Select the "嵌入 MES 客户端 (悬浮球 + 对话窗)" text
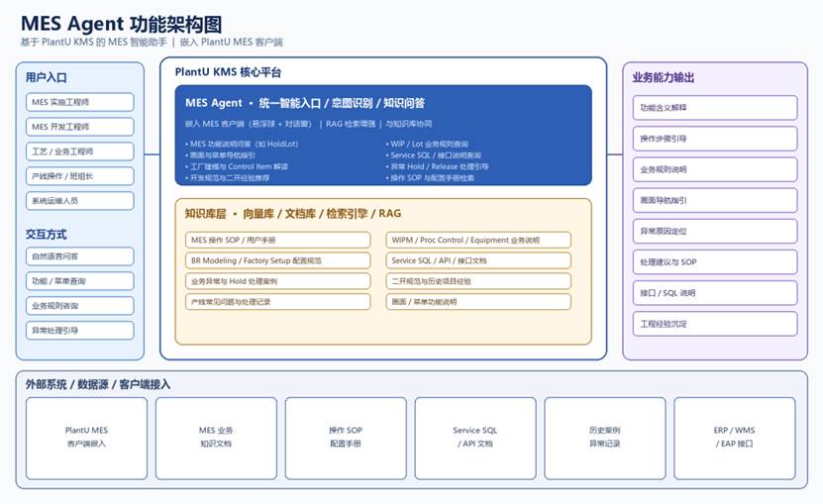Image resolution: width=823 pixels, height=504 pixels. point(249,124)
